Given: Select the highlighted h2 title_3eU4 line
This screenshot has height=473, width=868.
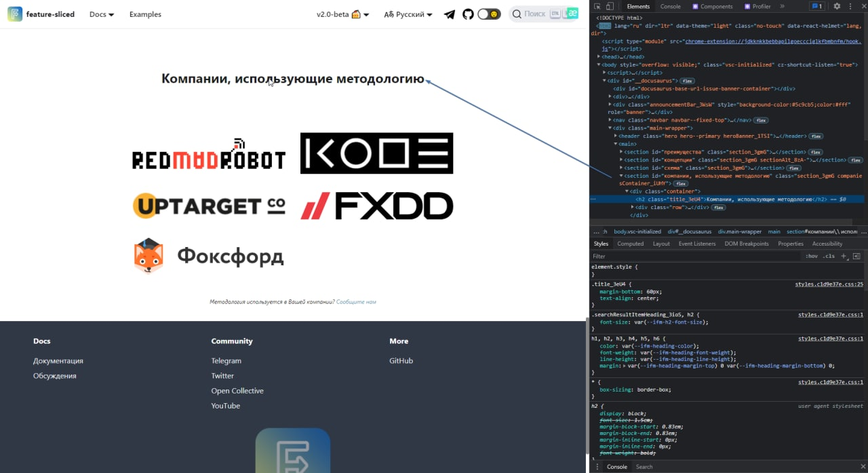Looking at the screenshot, I should [x=727, y=200].
